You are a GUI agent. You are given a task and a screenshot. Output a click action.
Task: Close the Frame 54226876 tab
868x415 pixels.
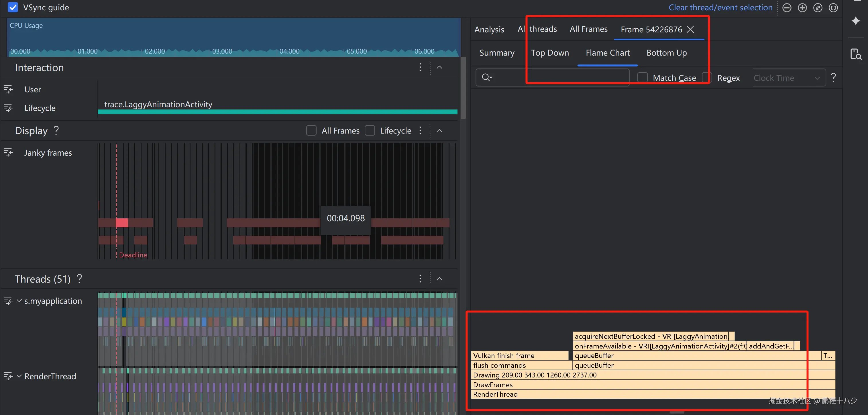pyautogui.click(x=690, y=29)
